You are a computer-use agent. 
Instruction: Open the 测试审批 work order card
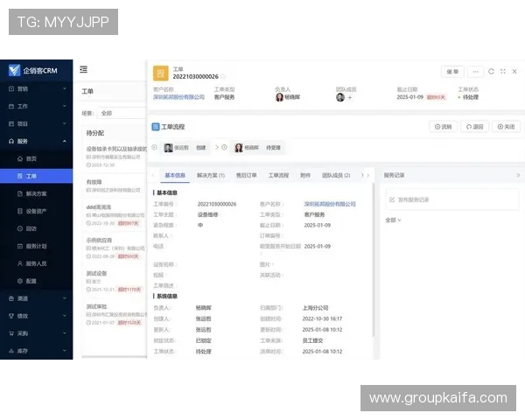[x=115, y=314]
